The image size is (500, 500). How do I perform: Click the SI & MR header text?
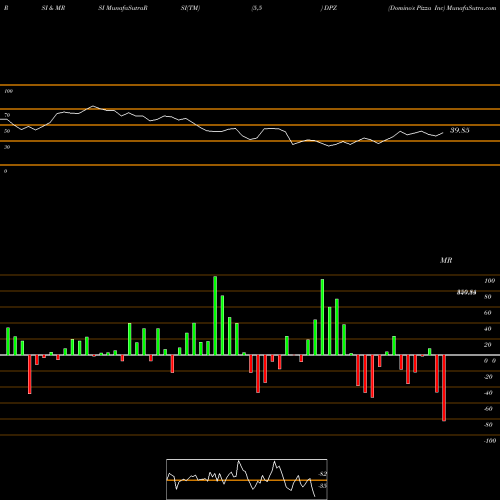[53, 8]
